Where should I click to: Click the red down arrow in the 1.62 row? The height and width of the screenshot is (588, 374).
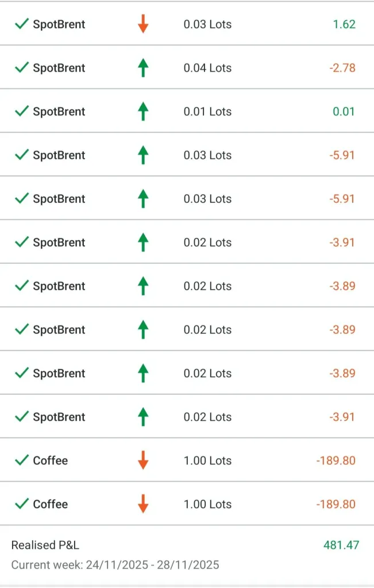click(x=143, y=24)
